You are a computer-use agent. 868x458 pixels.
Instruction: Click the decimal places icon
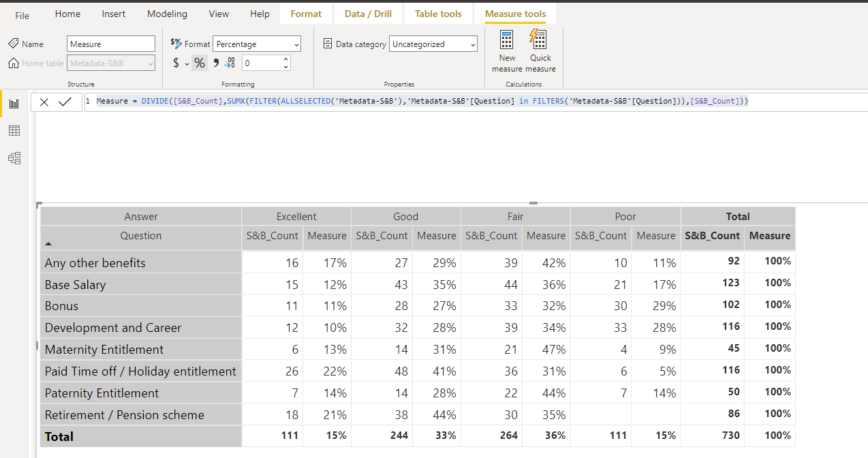(x=230, y=63)
